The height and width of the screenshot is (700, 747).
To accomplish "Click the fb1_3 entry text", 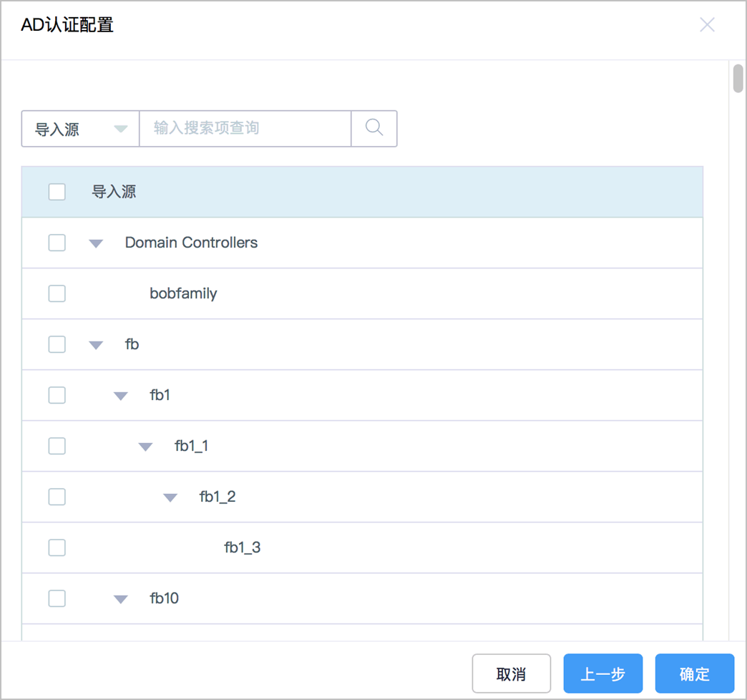I will tap(242, 548).
